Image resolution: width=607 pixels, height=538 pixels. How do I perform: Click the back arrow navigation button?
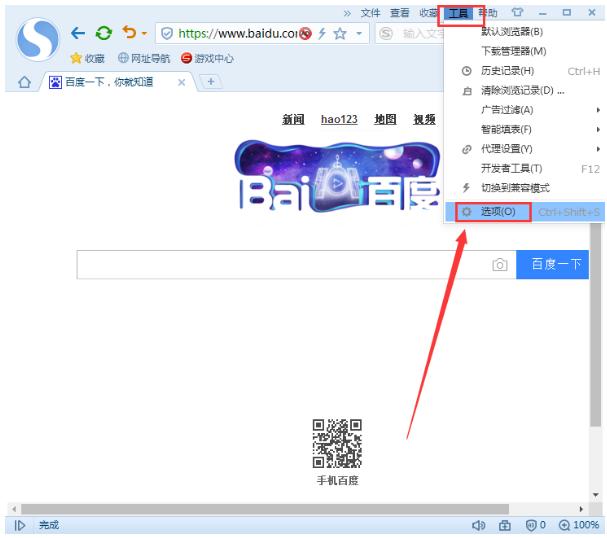(x=78, y=33)
